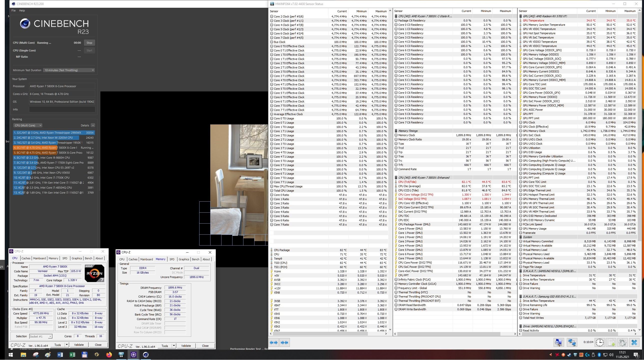Screen dimensions: 644x360
Task: Open the Cinebench File menu
Action: pyautogui.click(x=13, y=10)
